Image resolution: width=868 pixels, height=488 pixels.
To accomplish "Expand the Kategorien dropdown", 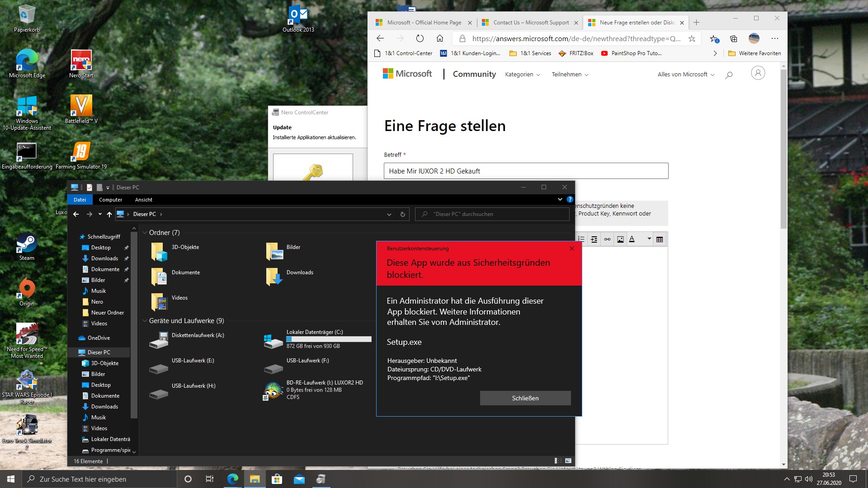I will [x=522, y=75].
